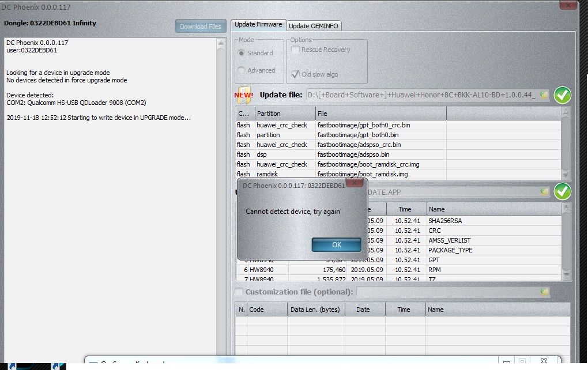Click the Qualcomm HS-USB QDLoader 9008 log line
This screenshot has height=370, width=588.
coord(76,103)
